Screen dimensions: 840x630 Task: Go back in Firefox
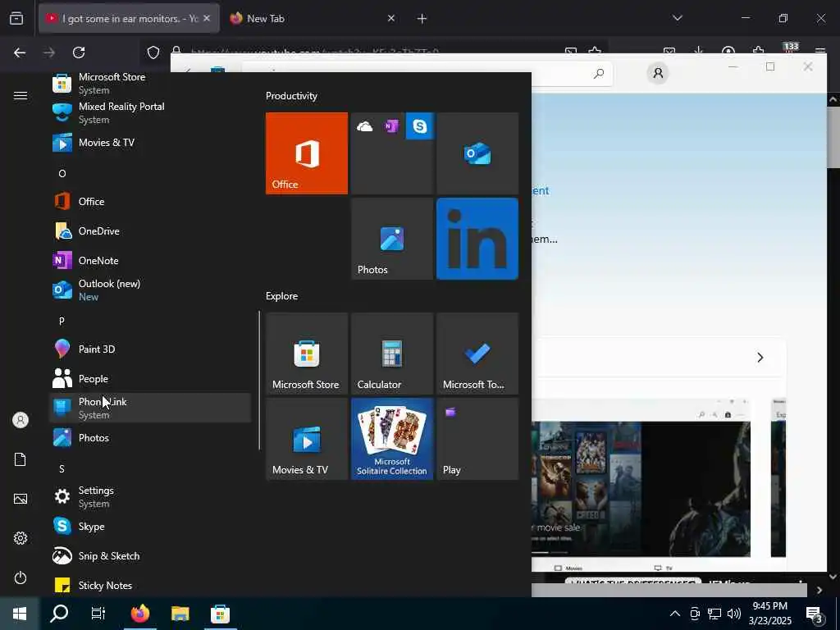pyautogui.click(x=20, y=52)
